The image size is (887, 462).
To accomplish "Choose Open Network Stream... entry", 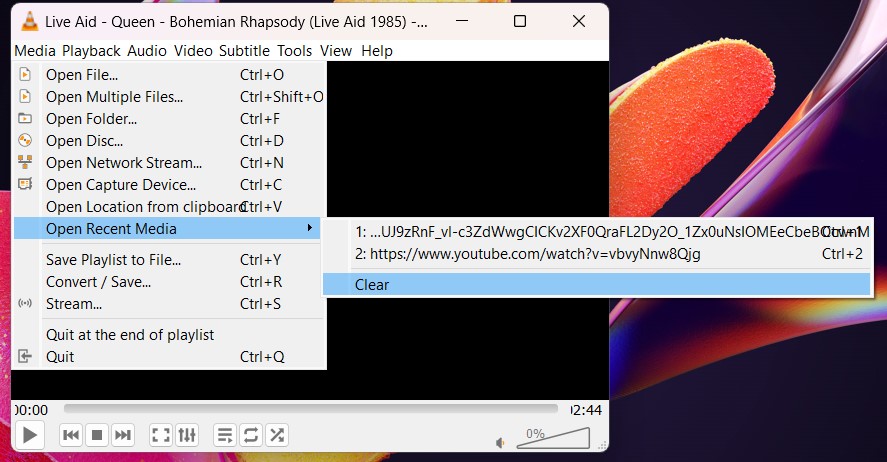I will pos(169,163).
